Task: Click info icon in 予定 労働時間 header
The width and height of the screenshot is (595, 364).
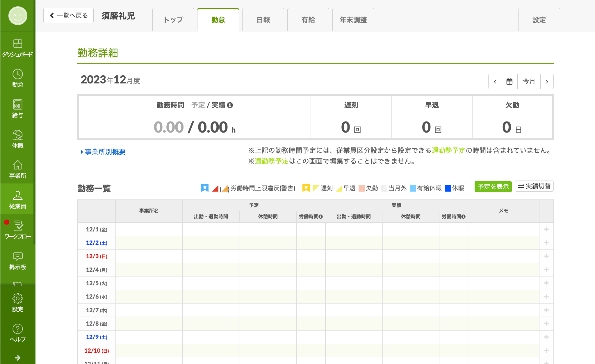Action: (x=320, y=217)
